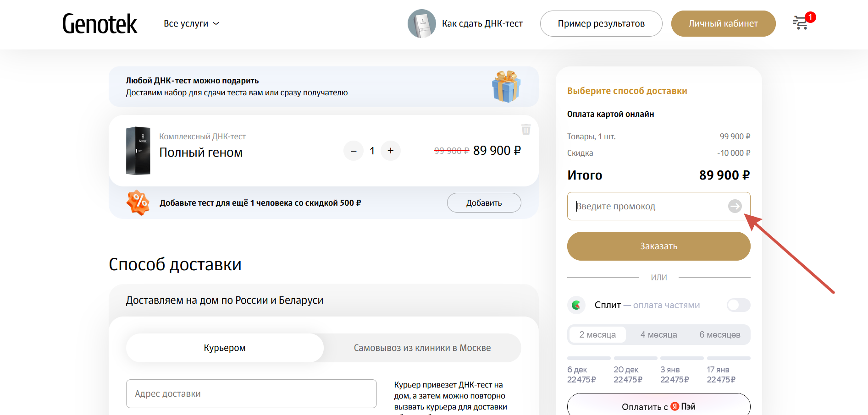This screenshot has width=868, height=415.
Task: Click Доставляем на дом по России и Беларуси
Action: coord(225,300)
